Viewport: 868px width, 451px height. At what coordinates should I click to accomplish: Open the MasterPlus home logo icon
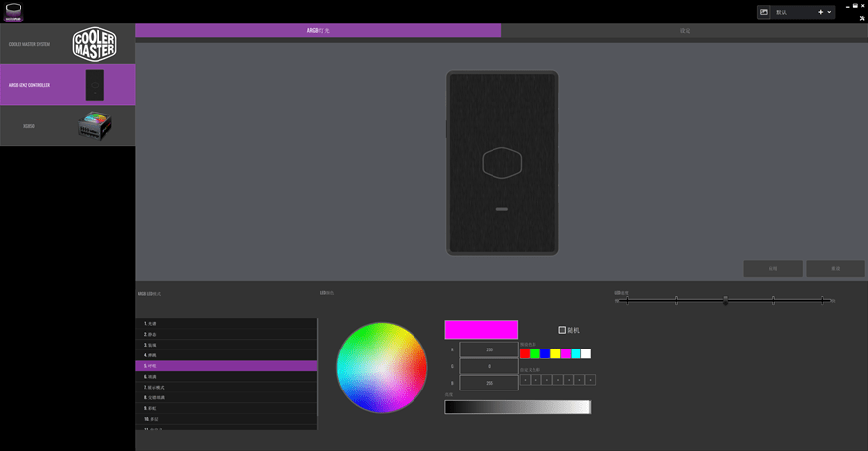(x=14, y=12)
